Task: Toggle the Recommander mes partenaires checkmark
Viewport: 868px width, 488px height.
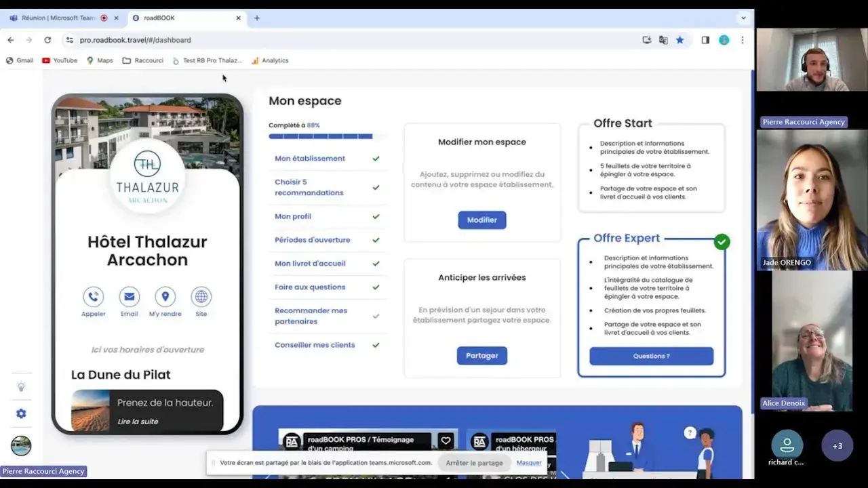Action: pos(376,316)
